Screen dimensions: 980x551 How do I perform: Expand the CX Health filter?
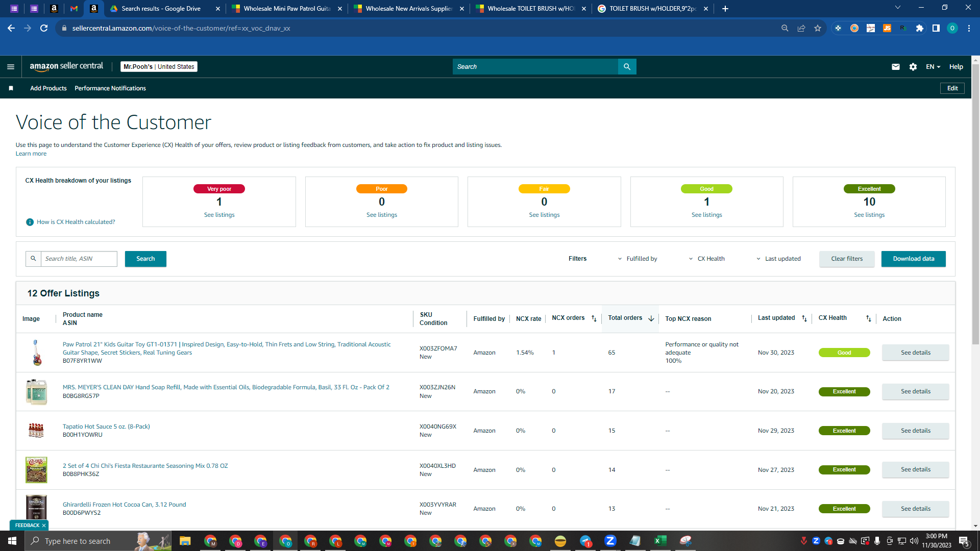pos(707,259)
